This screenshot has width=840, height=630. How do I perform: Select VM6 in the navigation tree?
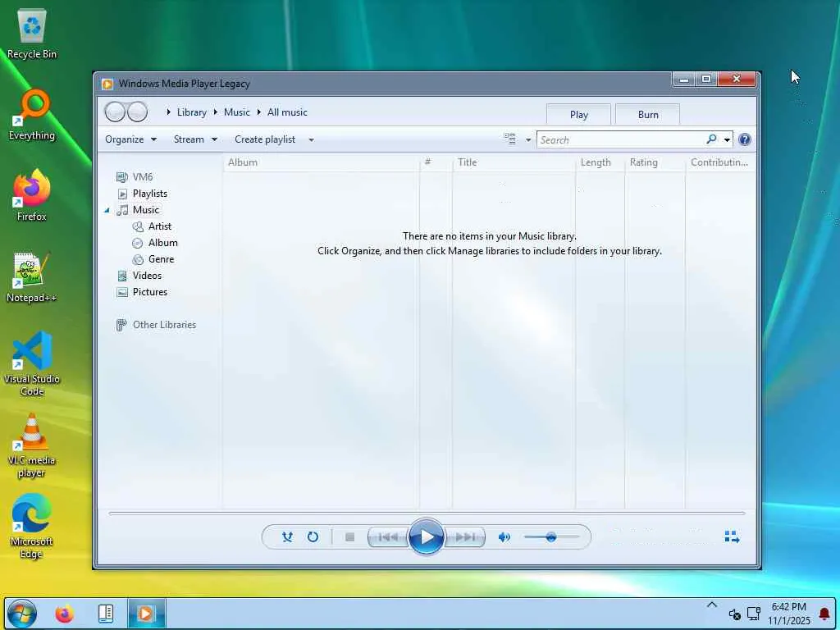point(143,177)
